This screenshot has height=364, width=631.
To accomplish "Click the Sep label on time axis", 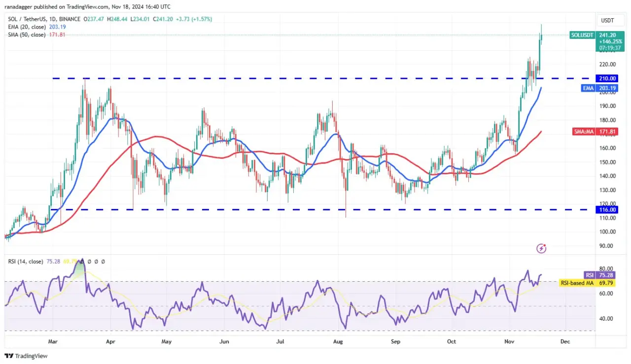I will point(395,341).
